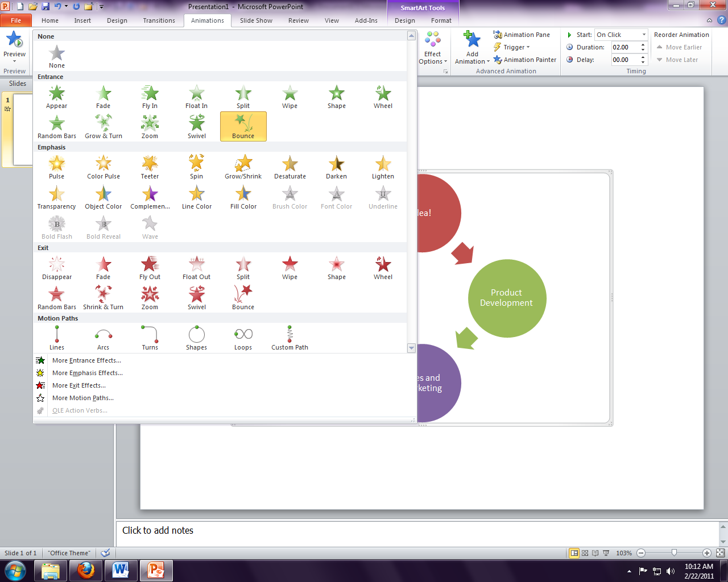Select the Appear entrance animation
This screenshot has width=728, height=582.
(x=57, y=97)
